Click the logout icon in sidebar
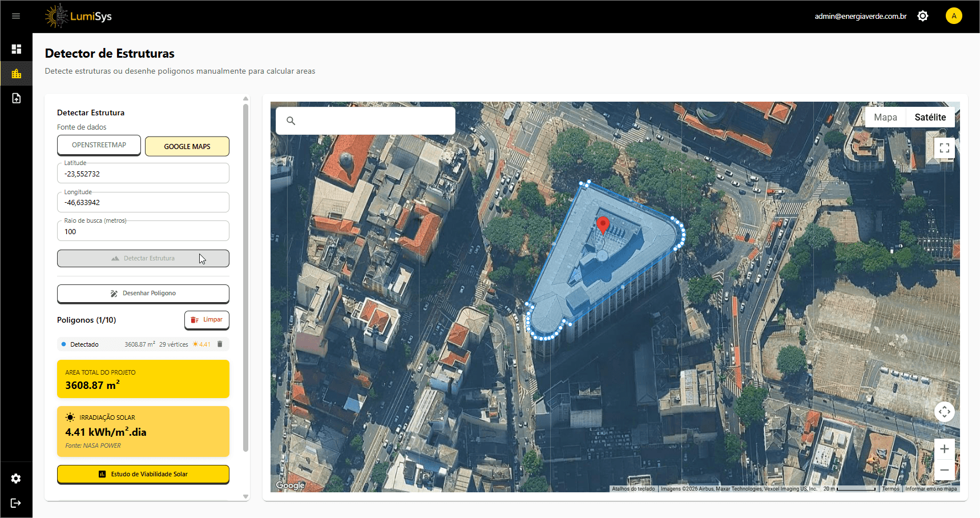Viewport: 980px width, 518px height. click(16, 503)
